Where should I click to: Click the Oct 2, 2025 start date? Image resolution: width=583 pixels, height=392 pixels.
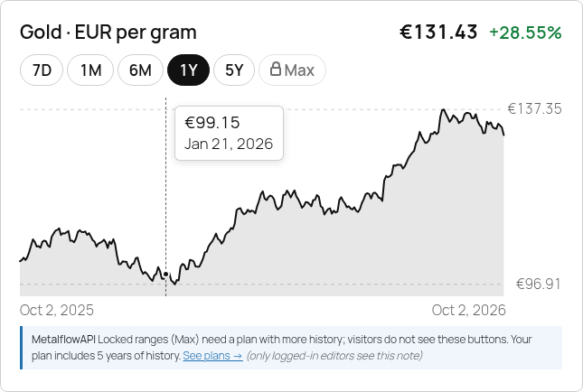(57, 310)
